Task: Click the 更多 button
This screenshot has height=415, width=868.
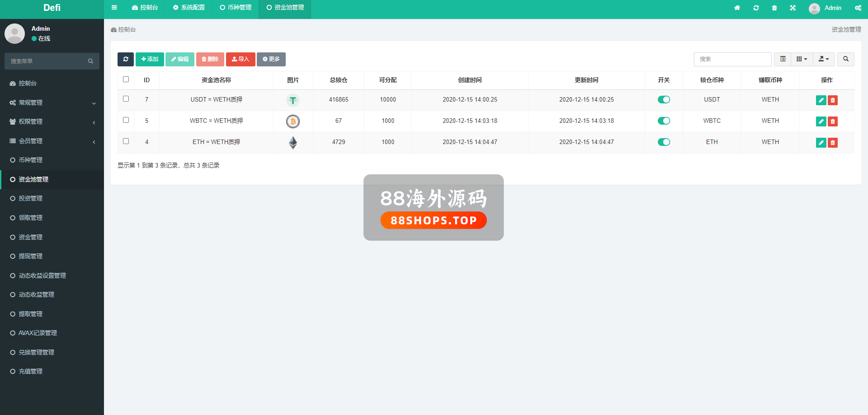Action: click(x=271, y=59)
